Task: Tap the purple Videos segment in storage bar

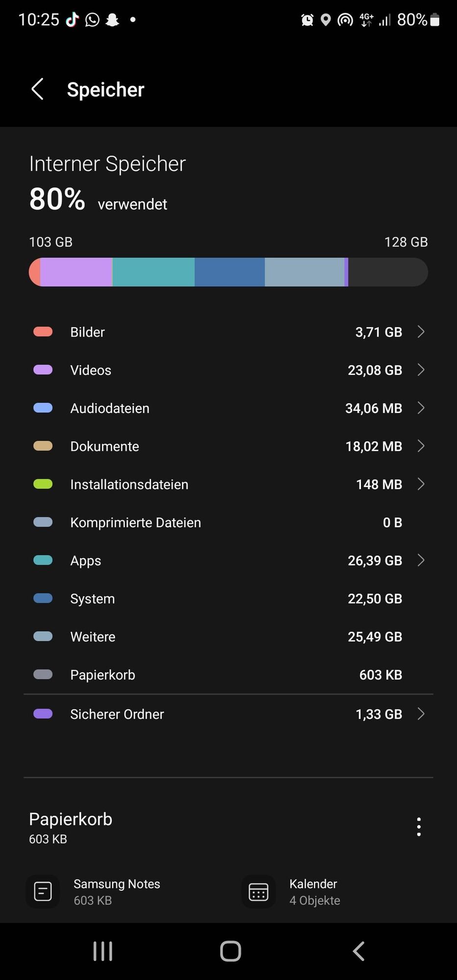Action: pyautogui.click(x=76, y=272)
